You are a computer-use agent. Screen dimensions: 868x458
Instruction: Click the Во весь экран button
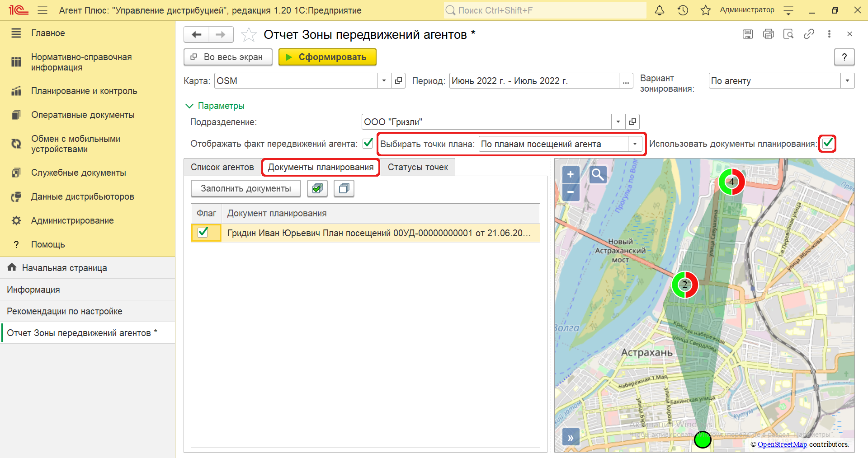[x=228, y=57]
